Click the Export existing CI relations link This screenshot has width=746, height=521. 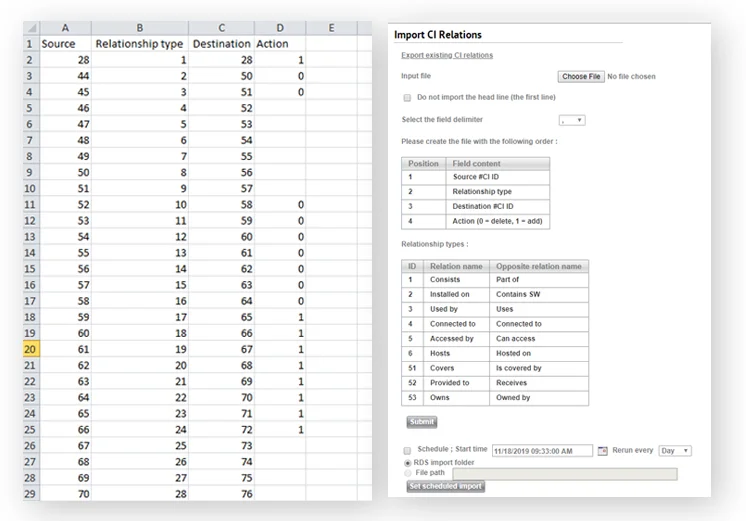447,55
